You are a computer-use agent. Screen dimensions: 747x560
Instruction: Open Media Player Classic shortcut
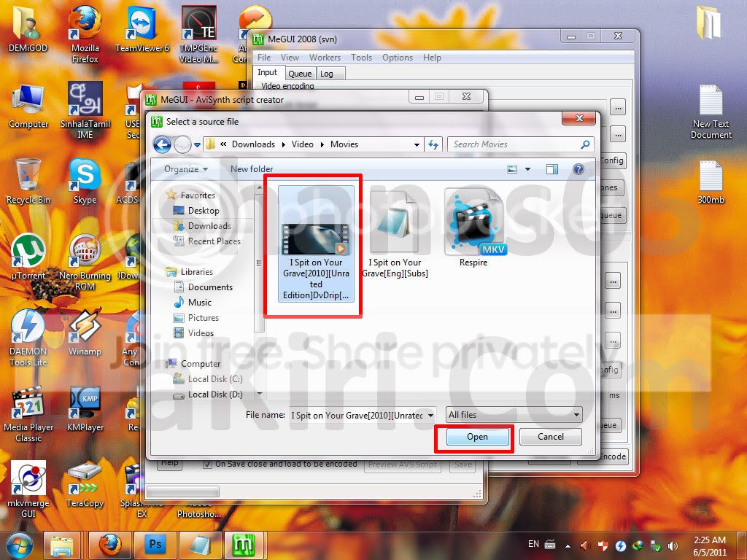[28, 414]
